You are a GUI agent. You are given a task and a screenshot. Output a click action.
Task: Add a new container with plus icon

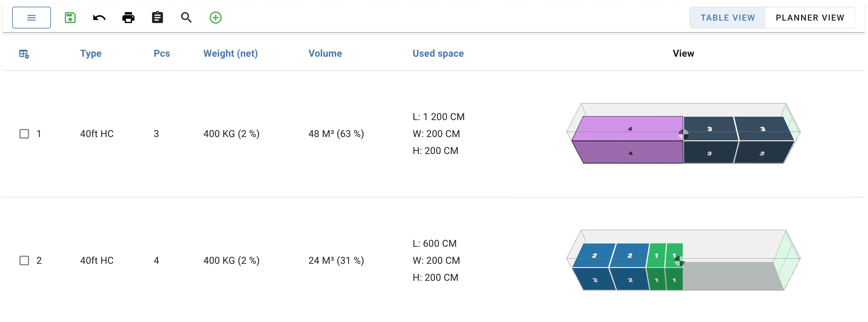tap(216, 18)
